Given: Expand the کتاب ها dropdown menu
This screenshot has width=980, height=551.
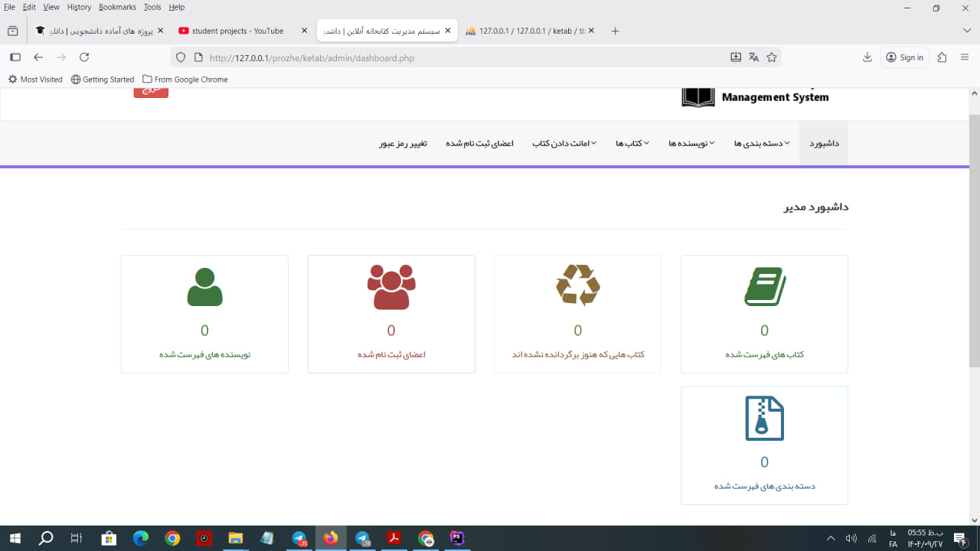Looking at the screenshot, I should point(632,144).
